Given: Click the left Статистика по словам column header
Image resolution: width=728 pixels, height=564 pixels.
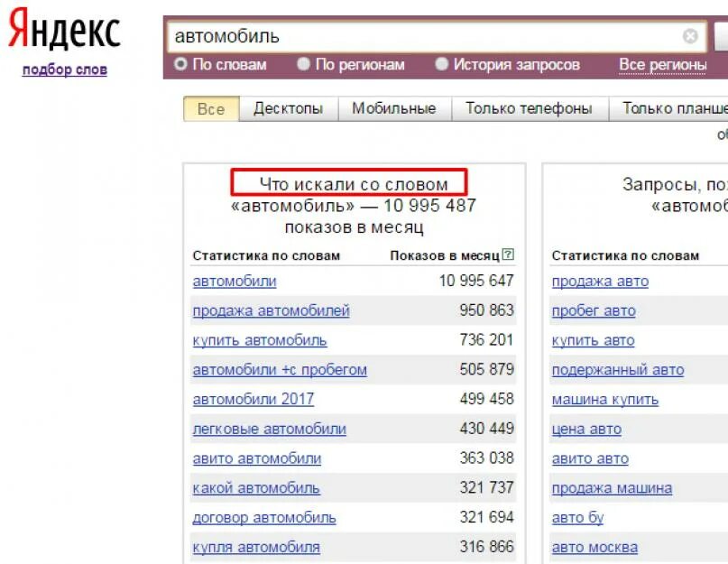Looking at the screenshot, I should click(266, 255).
